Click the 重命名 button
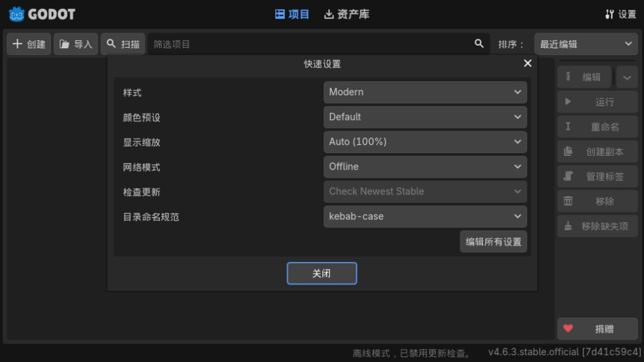644x362 pixels. [x=598, y=127]
